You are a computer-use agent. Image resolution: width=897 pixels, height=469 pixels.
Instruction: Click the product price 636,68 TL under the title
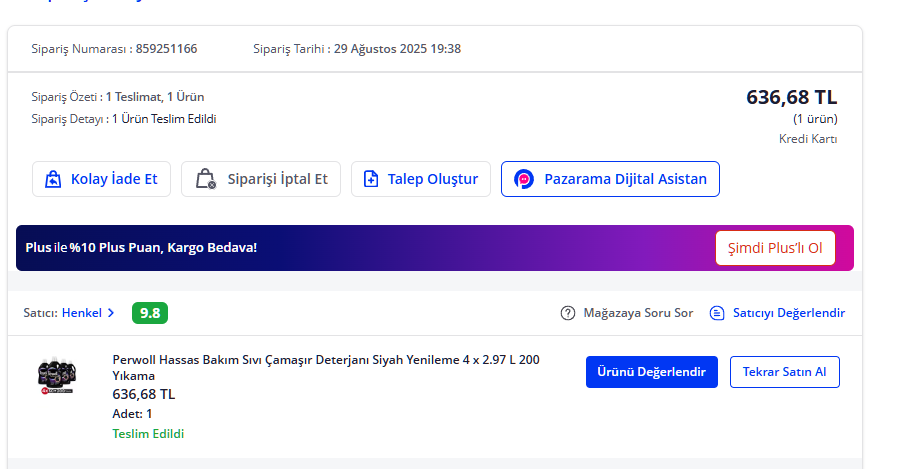144,394
